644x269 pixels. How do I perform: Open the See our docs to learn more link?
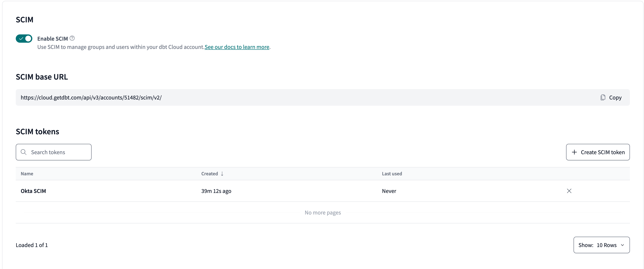tap(237, 47)
